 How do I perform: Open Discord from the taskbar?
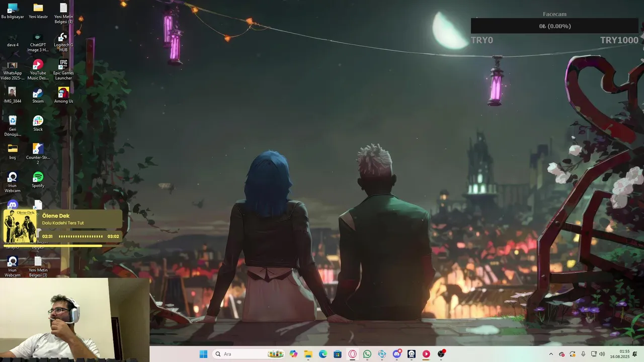click(397, 354)
